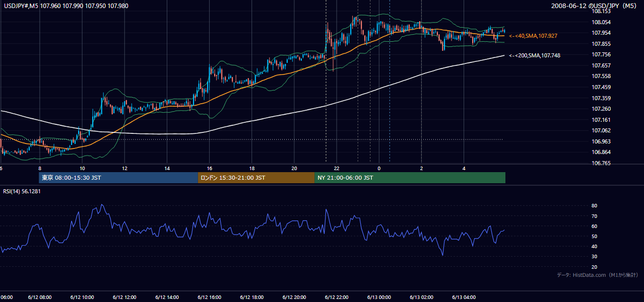The image size is (644, 302).
Task: Click price axis value 108.153
Action: coord(601,11)
